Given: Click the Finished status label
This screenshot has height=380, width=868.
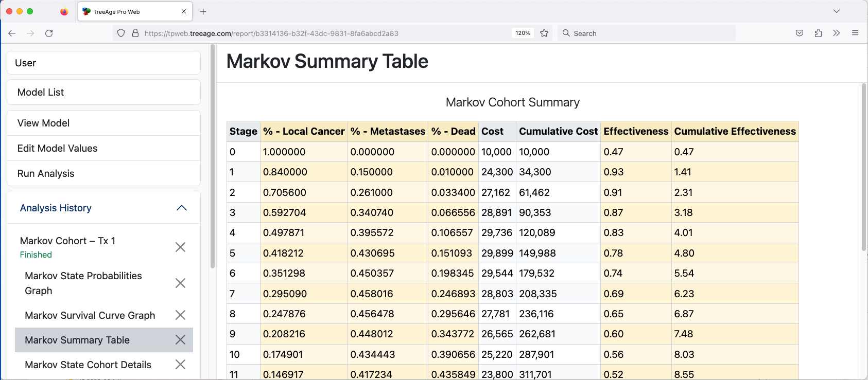Looking at the screenshot, I should pos(36,255).
